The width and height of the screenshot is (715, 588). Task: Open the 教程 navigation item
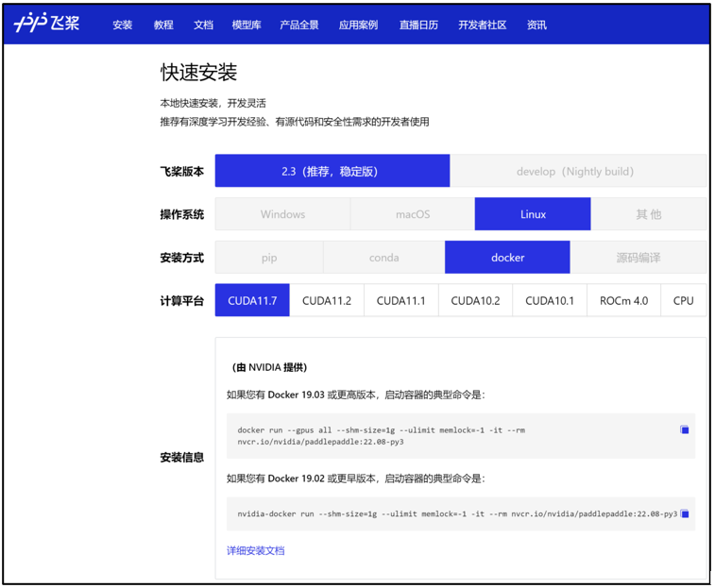click(x=163, y=25)
